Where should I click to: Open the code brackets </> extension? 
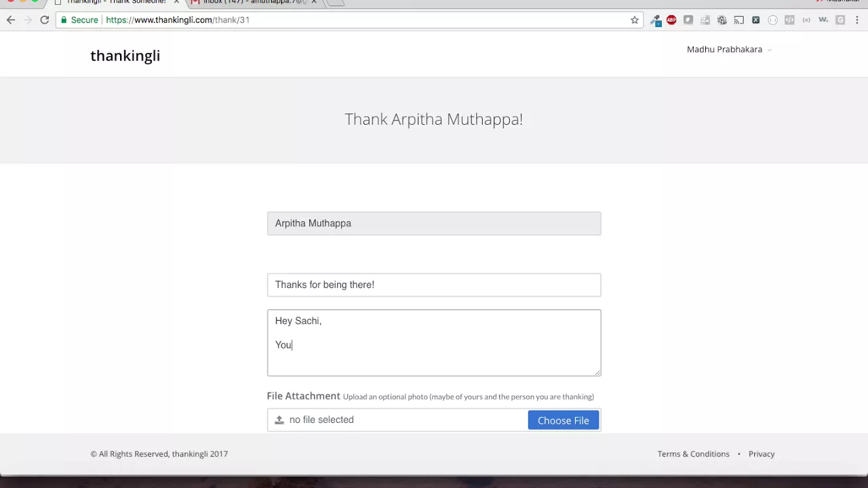click(789, 20)
